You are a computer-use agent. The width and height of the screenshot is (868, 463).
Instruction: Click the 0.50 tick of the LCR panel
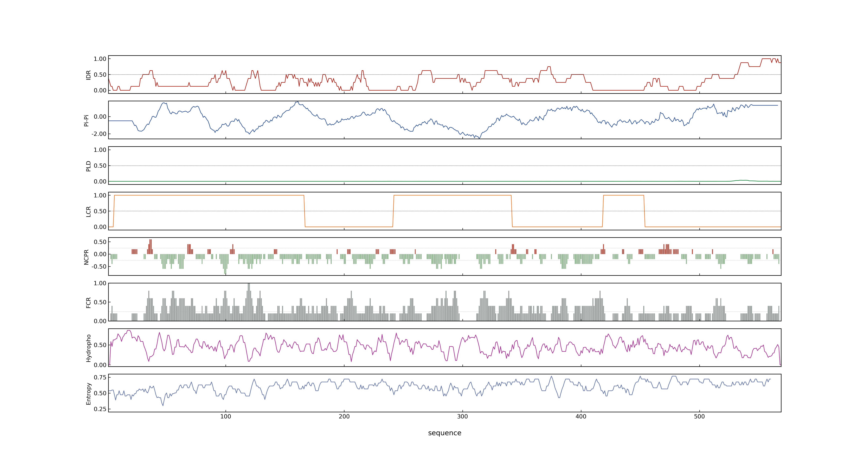pyautogui.click(x=100, y=211)
